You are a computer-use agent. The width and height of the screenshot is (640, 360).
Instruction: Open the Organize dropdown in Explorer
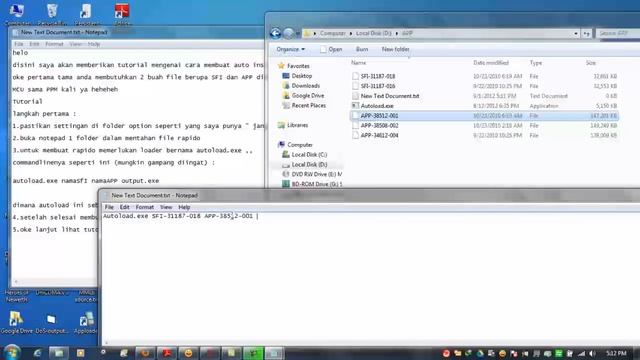(x=290, y=49)
